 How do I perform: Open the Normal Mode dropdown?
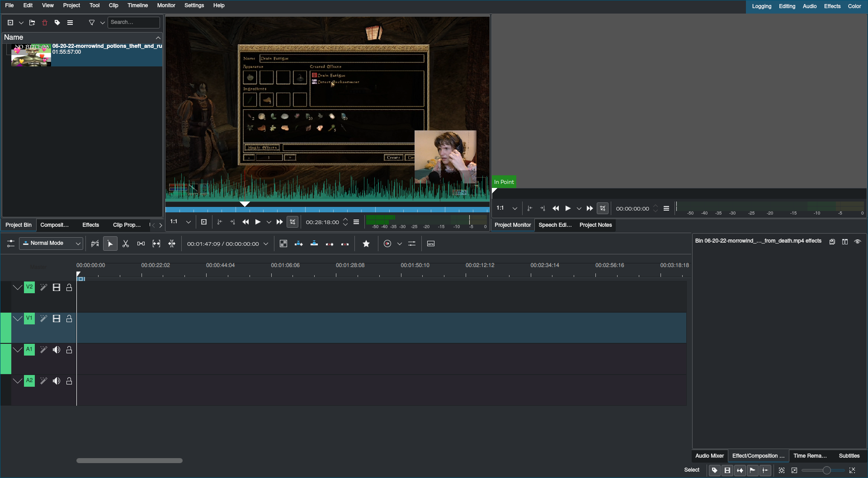(x=51, y=243)
